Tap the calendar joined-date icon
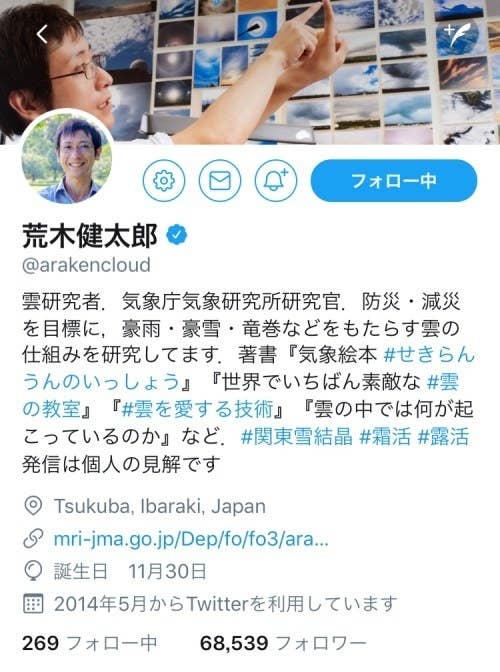Screen dimensions: 500x672 (x=33, y=604)
